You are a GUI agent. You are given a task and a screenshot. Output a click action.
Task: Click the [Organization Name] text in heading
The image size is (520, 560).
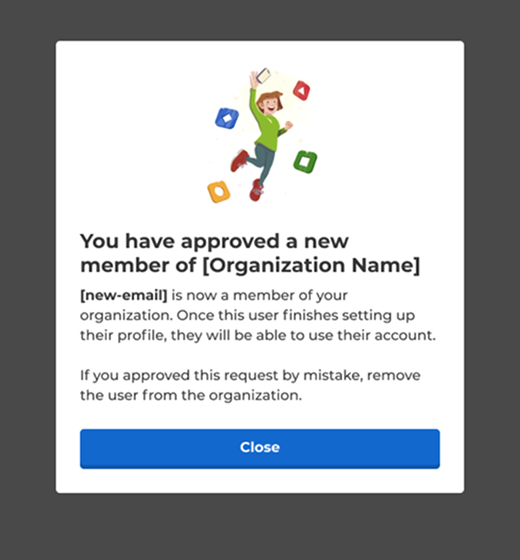click(311, 266)
